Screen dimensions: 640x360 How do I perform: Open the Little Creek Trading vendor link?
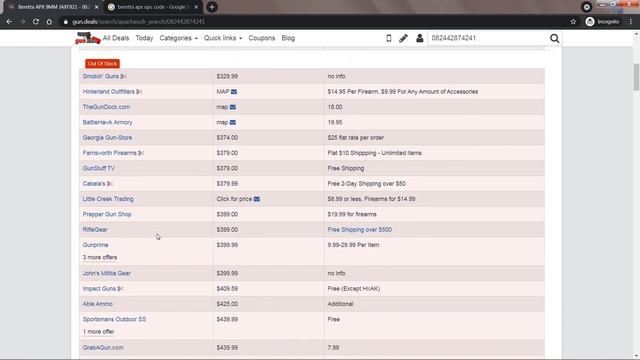(108, 199)
